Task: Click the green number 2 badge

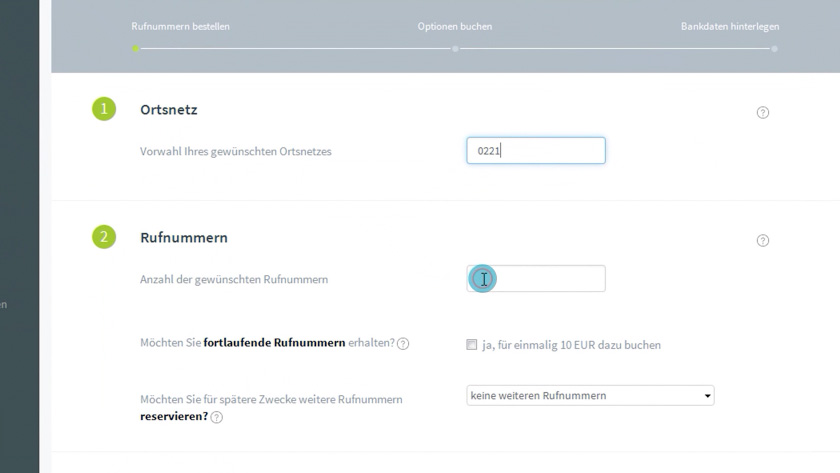Action: point(104,237)
